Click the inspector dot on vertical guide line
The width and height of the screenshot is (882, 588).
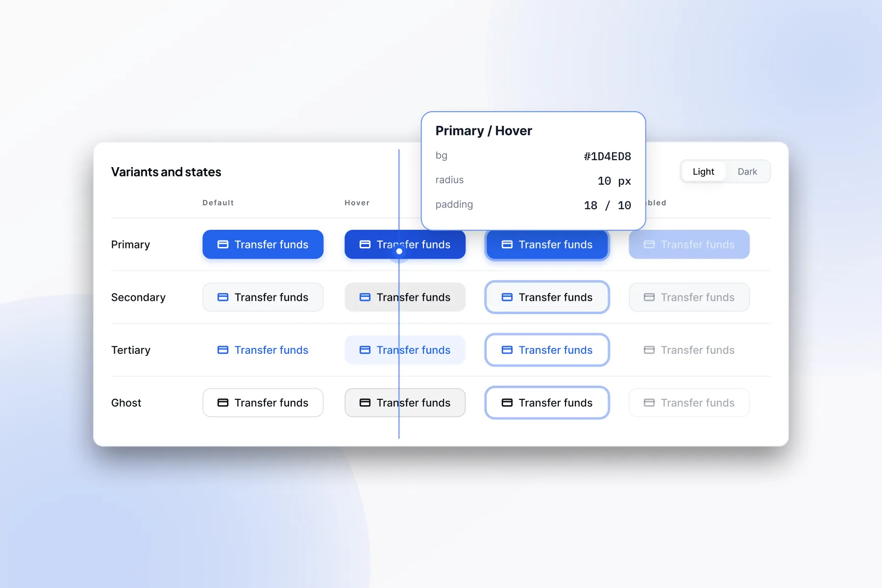[399, 251]
